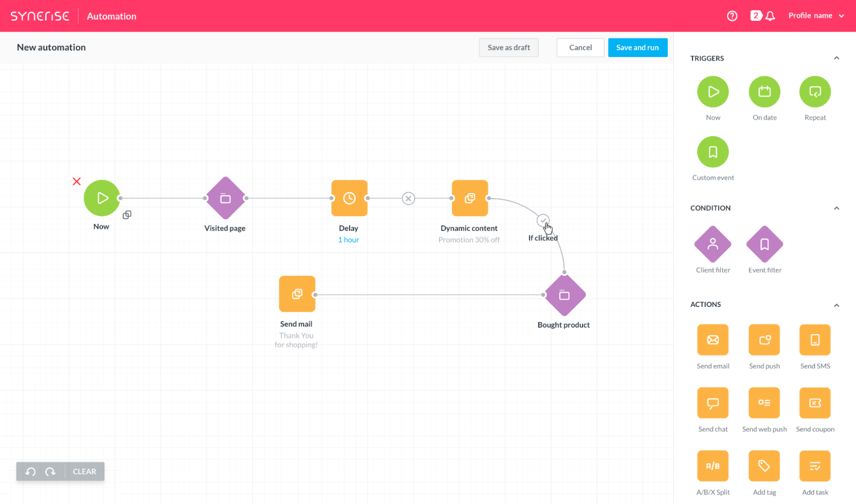Collapse the CONDITION section
The width and height of the screenshot is (856, 504).
836,208
